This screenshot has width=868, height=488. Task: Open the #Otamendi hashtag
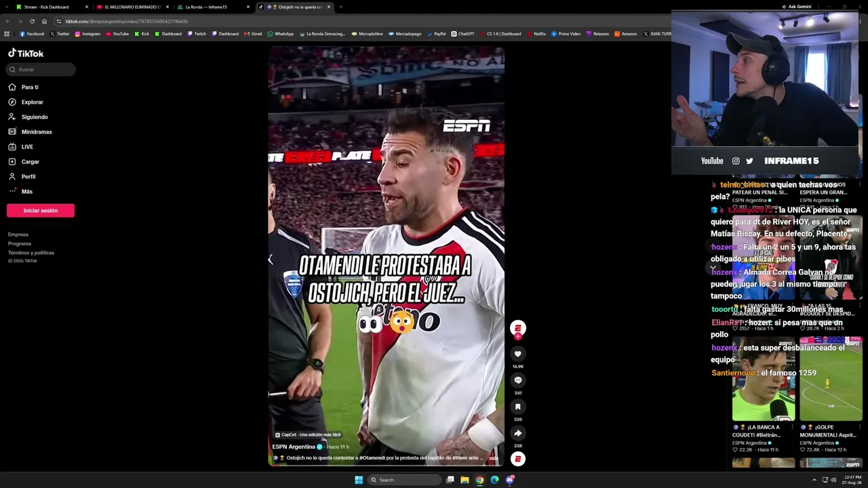373,458
